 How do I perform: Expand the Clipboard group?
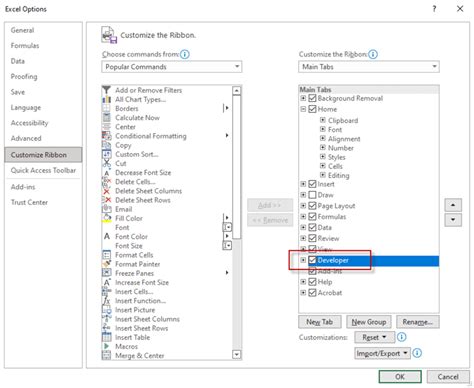[x=323, y=120]
